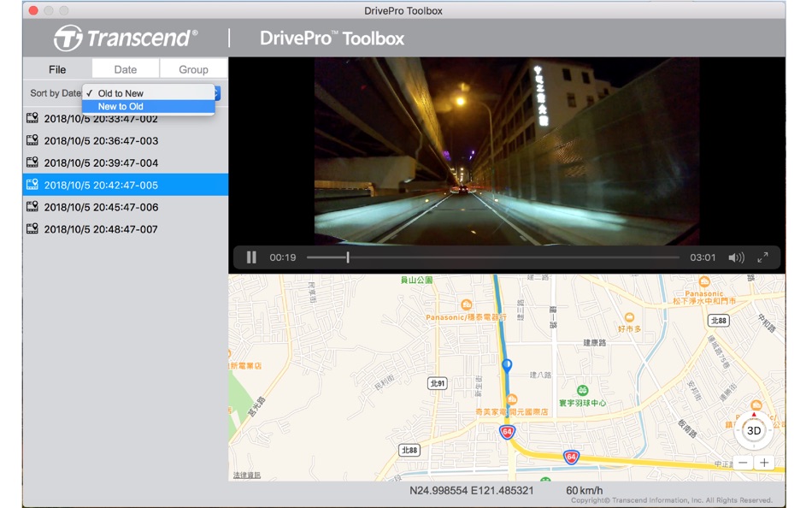The width and height of the screenshot is (812, 508).
Task: Open video 2018/10/5 20:36:47-003
Action: [x=126, y=140]
